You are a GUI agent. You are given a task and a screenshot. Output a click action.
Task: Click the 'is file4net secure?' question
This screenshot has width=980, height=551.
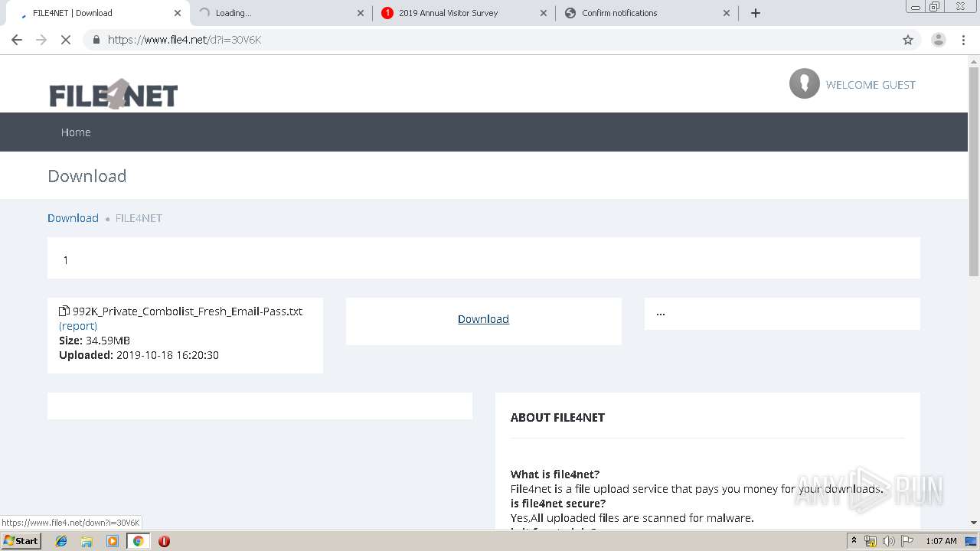[x=558, y=504]
